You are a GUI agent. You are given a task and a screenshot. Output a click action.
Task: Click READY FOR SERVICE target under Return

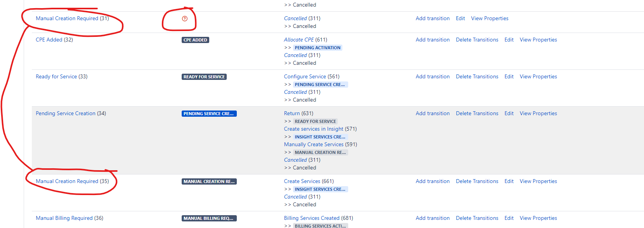[315, 121]
